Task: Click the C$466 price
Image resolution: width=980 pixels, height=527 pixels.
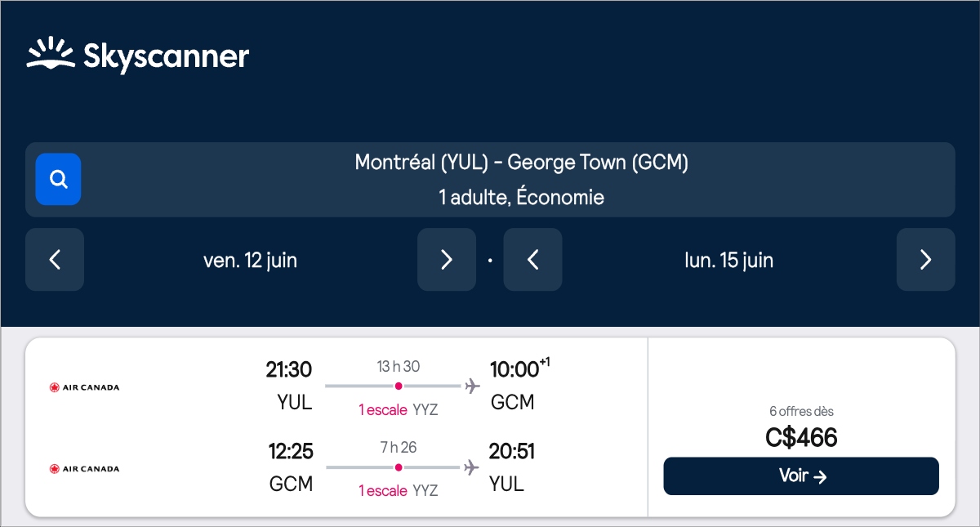Action: click(x=801, y=438)
